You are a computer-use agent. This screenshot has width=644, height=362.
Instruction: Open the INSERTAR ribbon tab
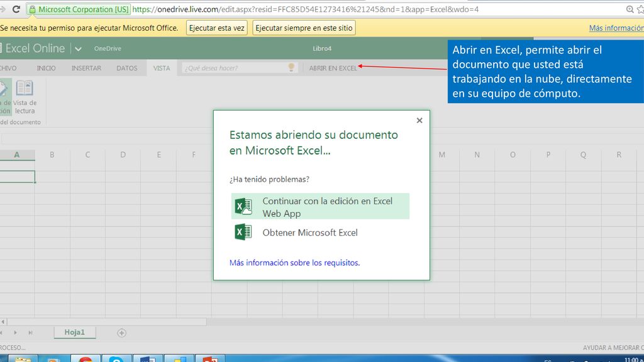(x=86, y=68)
